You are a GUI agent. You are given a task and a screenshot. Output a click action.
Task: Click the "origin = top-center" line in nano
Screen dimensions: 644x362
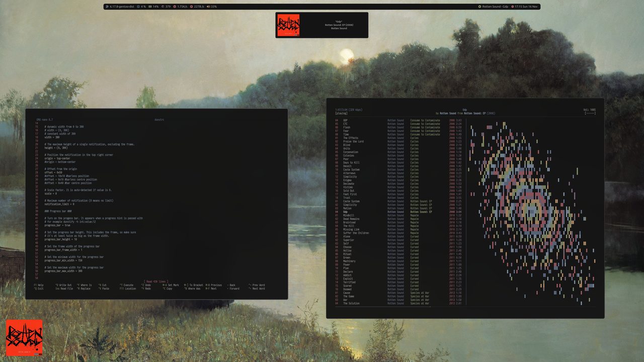[x=57, y=158]
